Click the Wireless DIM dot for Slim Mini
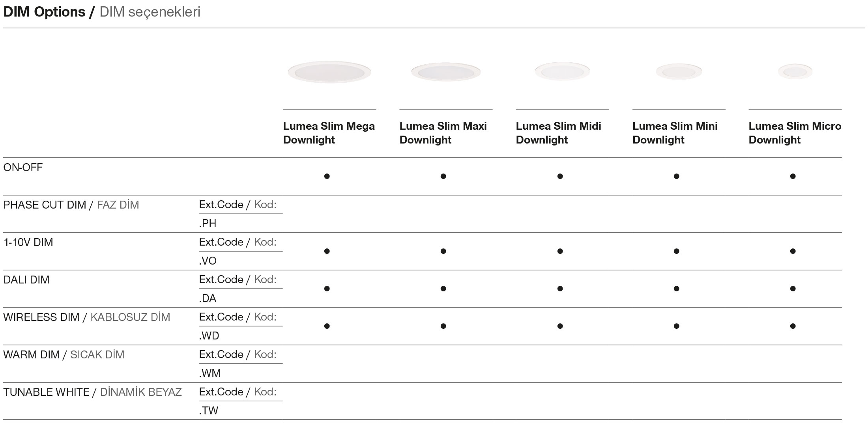The image size is (868, 425). pos(676,326)
